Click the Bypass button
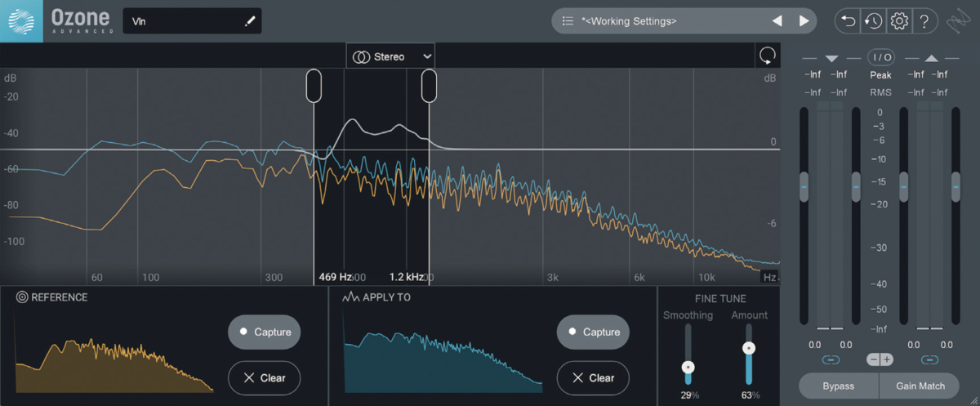This screenshot has width=980, height=406. 839,386
